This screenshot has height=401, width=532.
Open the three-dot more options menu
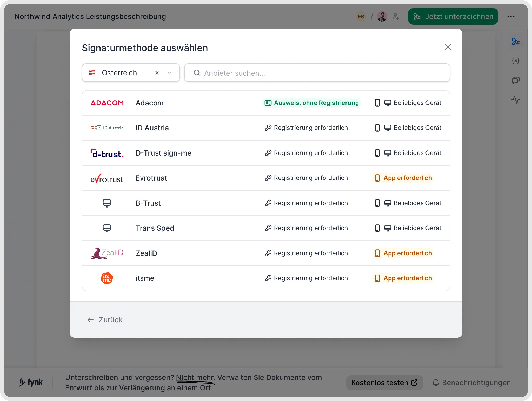tap(511, 16)
